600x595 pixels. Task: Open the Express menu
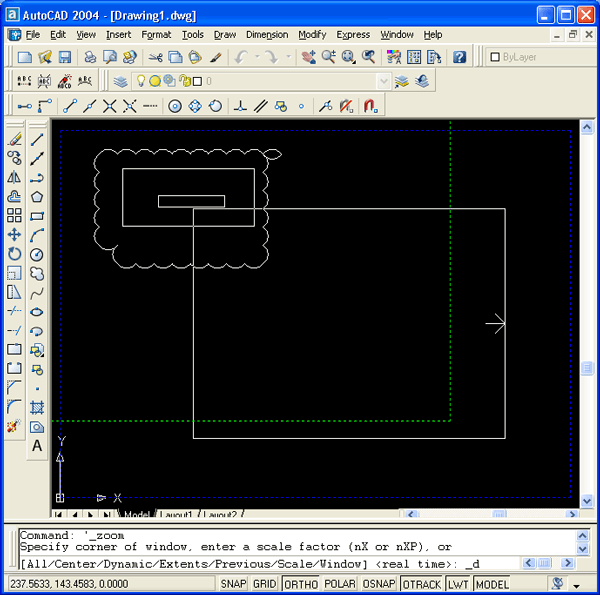click(x=353, y=34)
